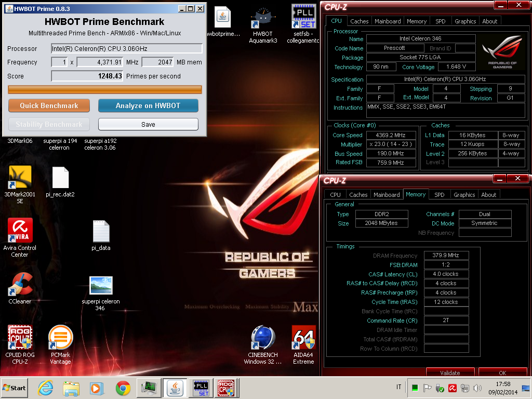
Task: Click the memory field showing 2047
Action: [157, 62]
